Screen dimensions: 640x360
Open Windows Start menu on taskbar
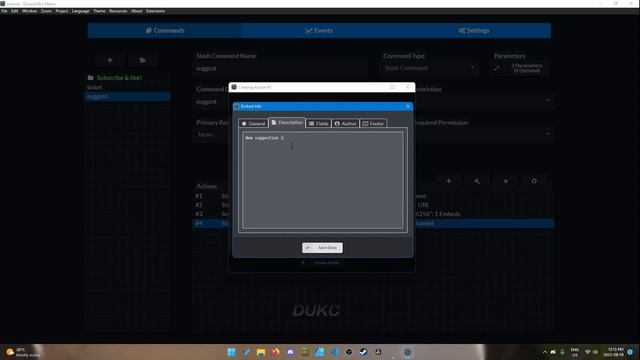tap(231, 352)
